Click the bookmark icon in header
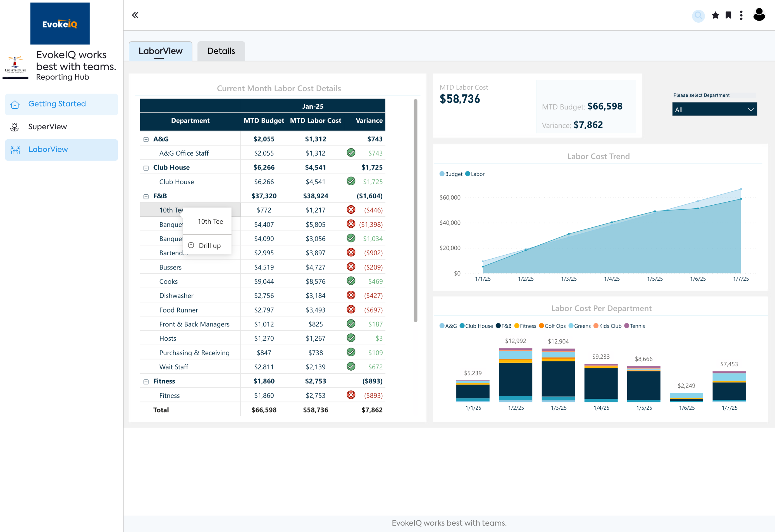Screen dimensions: 775x532 click(x=728, y=15)
